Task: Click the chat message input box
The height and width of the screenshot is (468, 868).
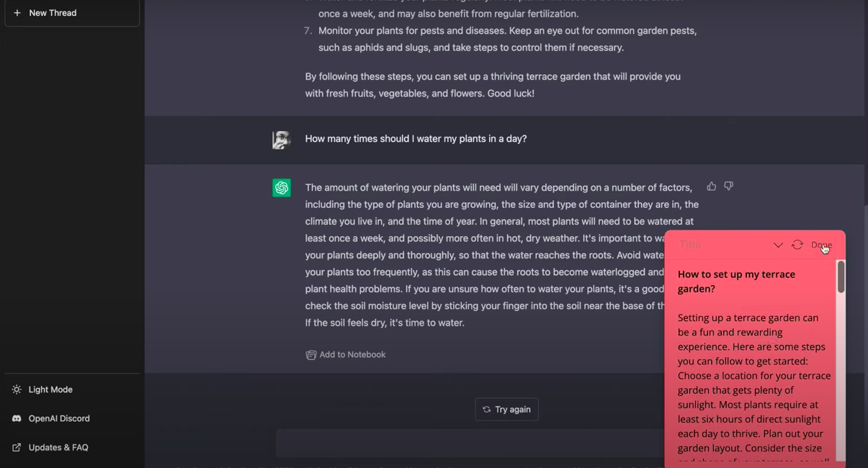Action: [470, 444]
